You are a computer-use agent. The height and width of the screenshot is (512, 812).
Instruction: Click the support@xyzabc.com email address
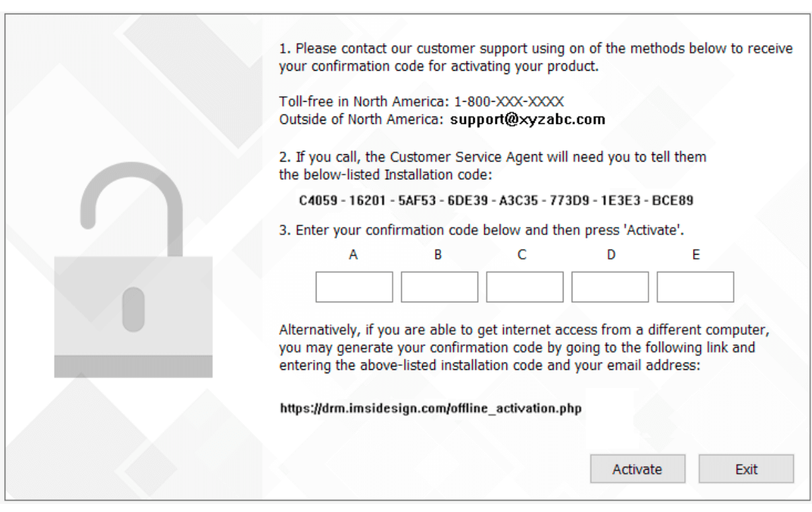click(x=528, y=120)
